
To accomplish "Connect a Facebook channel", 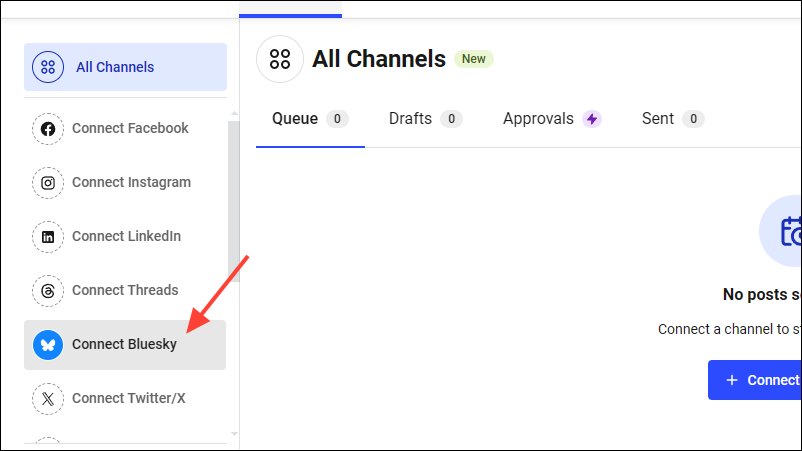I will [125, 129].
